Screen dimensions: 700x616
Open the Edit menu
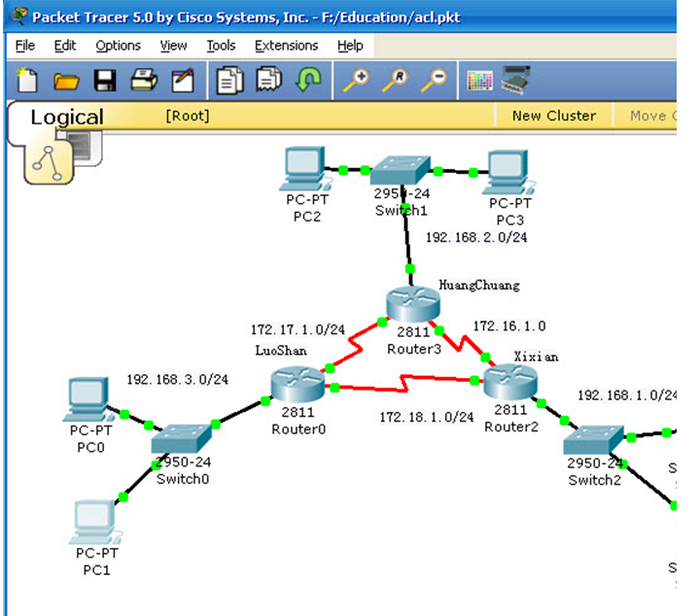tap(65, 46)
